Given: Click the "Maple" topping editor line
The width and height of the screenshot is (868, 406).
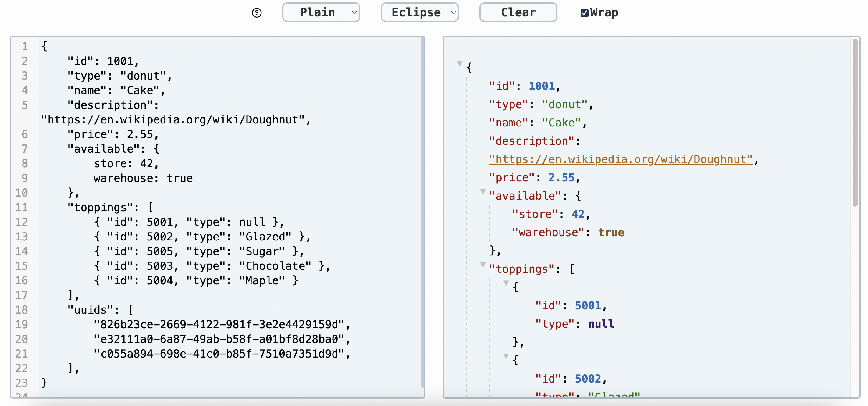Looking at the screenshot, I should tap(196, 281).
